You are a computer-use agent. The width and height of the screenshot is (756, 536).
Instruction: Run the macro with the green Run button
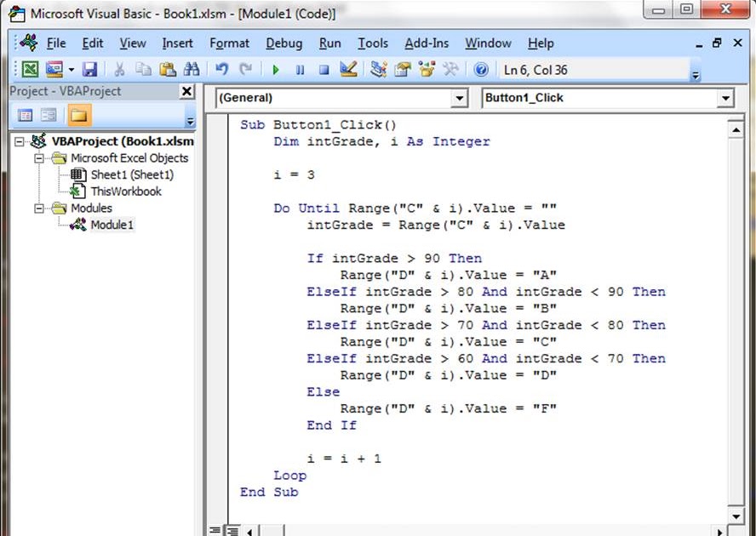point(276,70)
